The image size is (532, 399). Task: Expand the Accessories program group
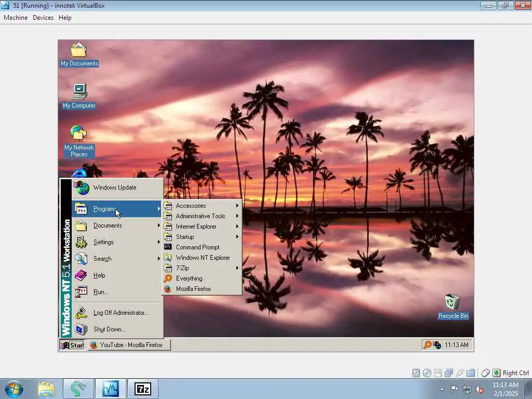[202, 206]
